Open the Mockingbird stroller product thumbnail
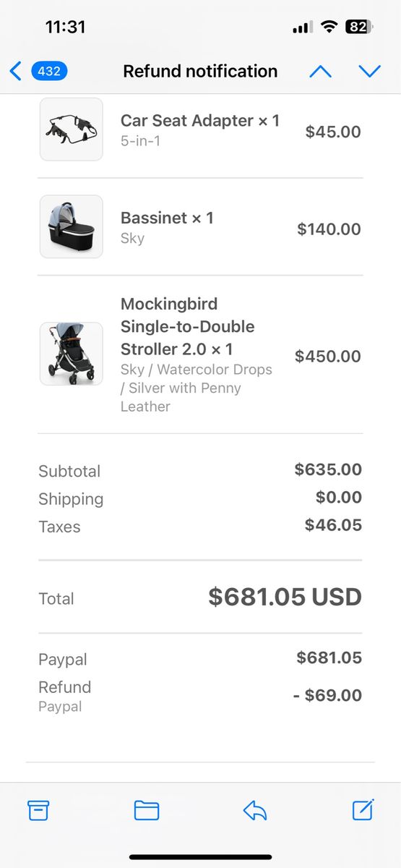401x868 pixels. coord(72,354)
